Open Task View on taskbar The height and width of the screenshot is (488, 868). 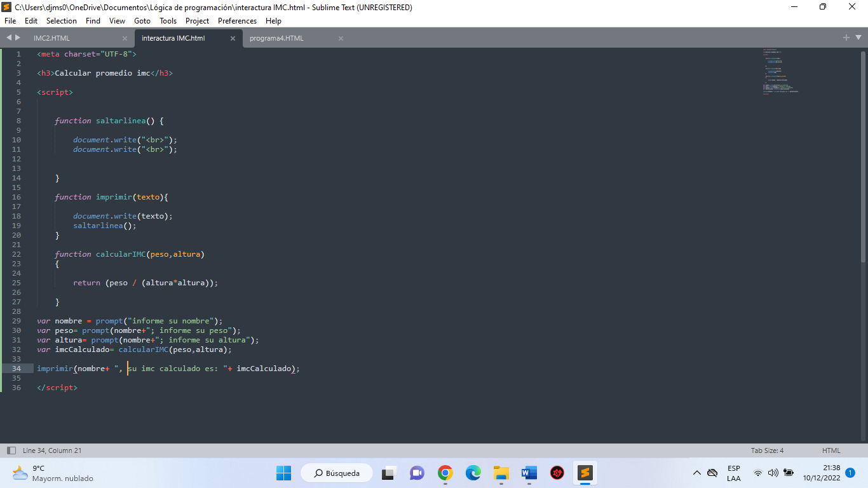coord(388,473)
